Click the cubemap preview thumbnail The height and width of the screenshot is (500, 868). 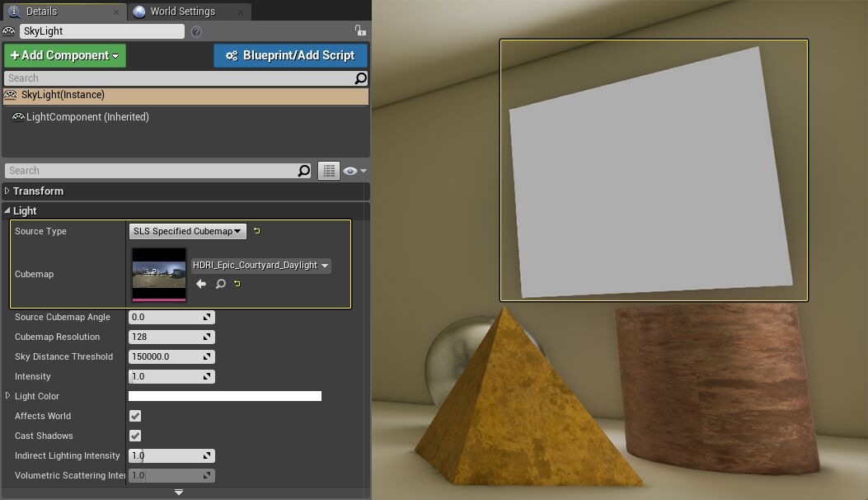158,273
